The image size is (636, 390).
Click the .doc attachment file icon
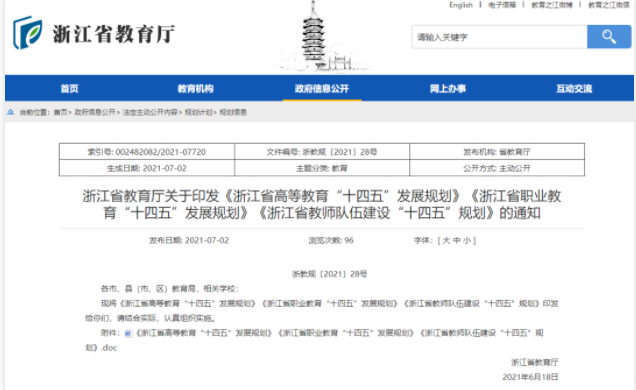pyautogui.click(x=128, y=334)
